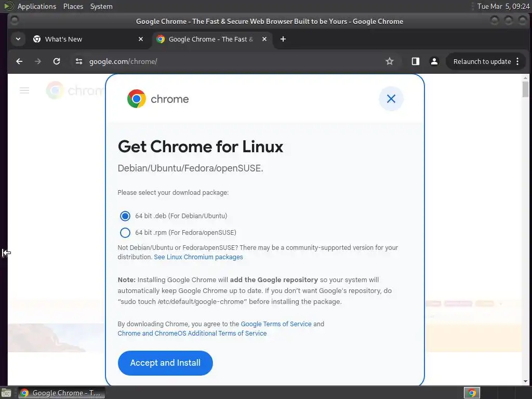Click Accept and Install button
Screen dimensions: 532x399
165,363
